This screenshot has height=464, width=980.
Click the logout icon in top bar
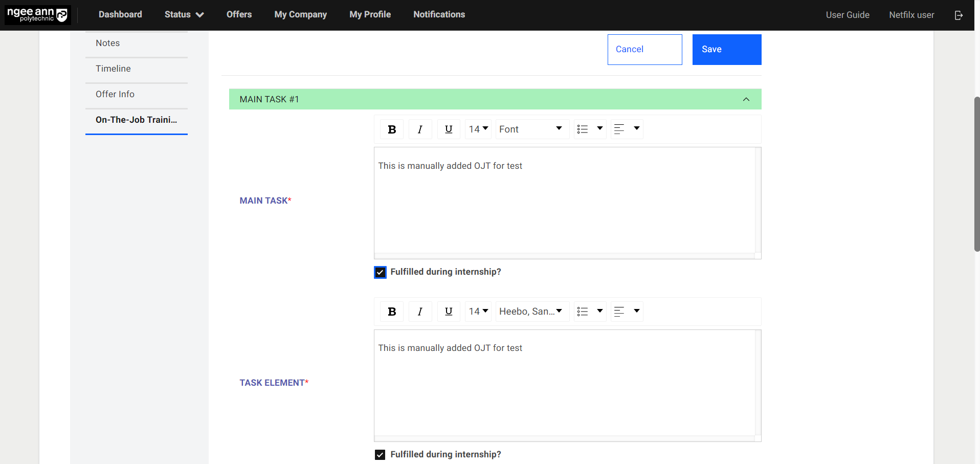pos(959,15)
